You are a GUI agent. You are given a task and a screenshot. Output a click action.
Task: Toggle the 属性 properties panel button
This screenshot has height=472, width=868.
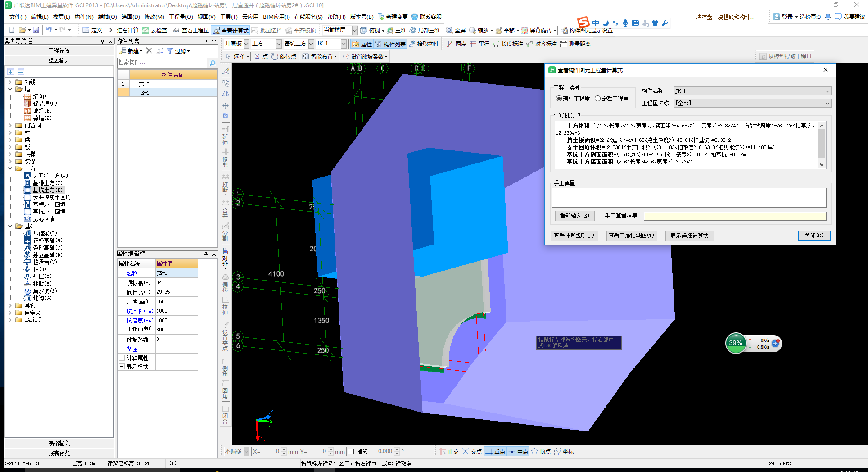point(362,44)
